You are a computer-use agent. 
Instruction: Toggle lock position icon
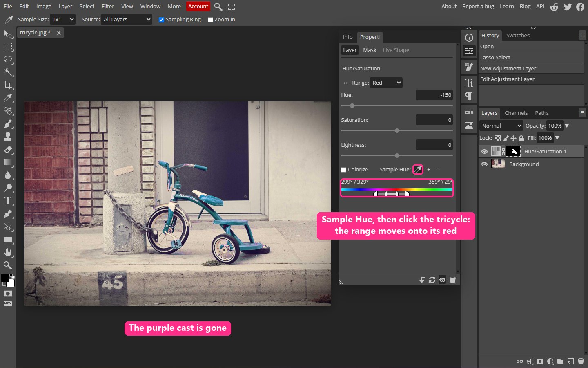[513, 138]
